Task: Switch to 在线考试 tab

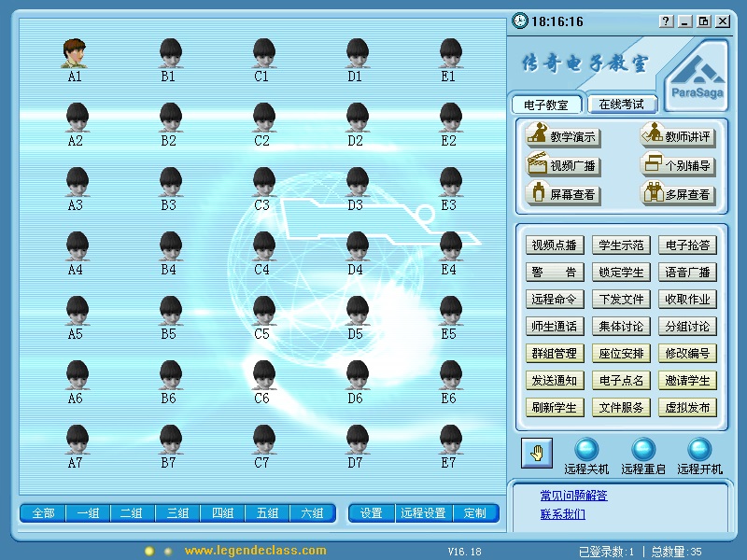Action: point(622,104)
